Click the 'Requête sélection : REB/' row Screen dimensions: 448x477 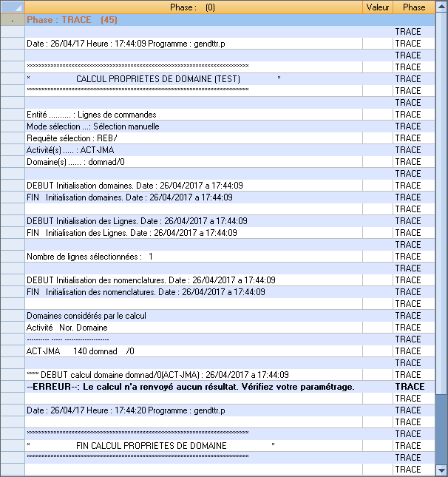tap(72, 138)
